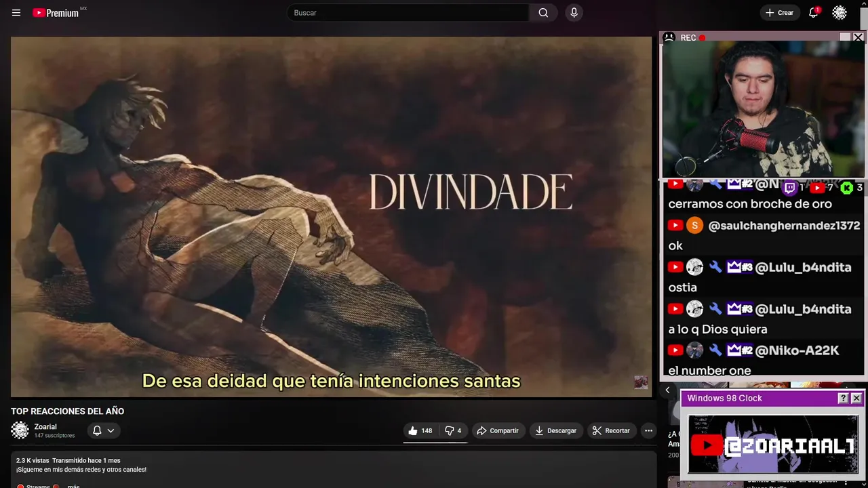This screenshot has width=868, height=488.
Task: Click chat message el number one
Action: (x=710, y=371)
